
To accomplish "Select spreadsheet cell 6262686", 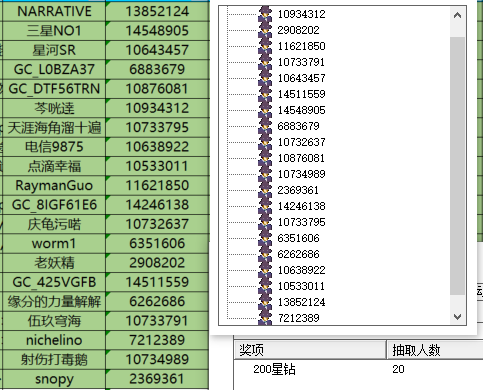I will click(x=157, y=302).
